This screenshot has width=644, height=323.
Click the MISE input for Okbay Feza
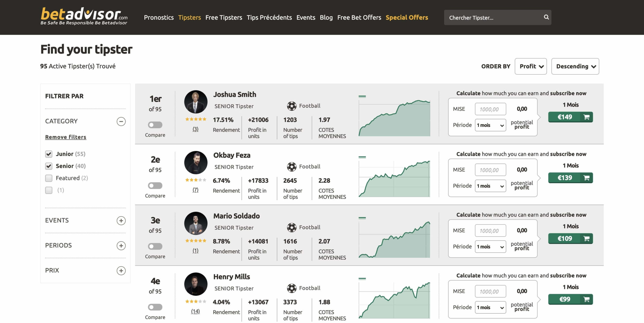pyautogui.click(x=491, y=170)
